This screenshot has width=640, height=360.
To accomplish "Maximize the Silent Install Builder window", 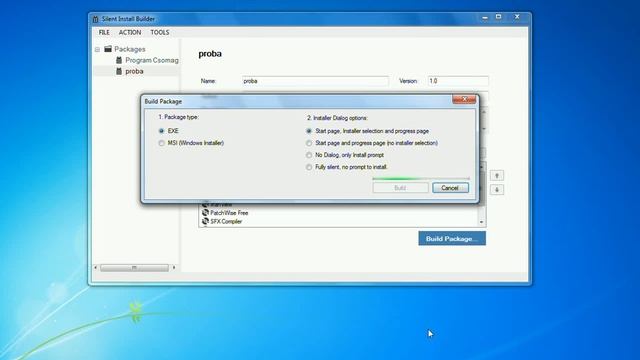I will (498, 17).
